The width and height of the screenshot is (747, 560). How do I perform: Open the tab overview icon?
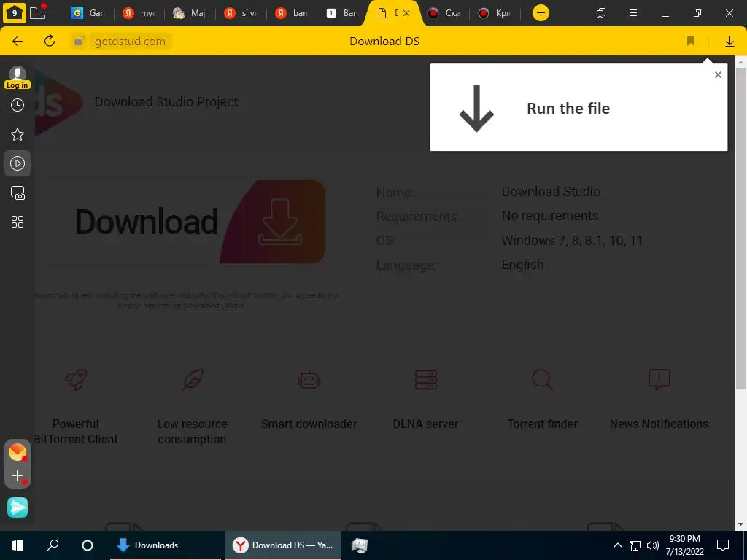point(601,13)
